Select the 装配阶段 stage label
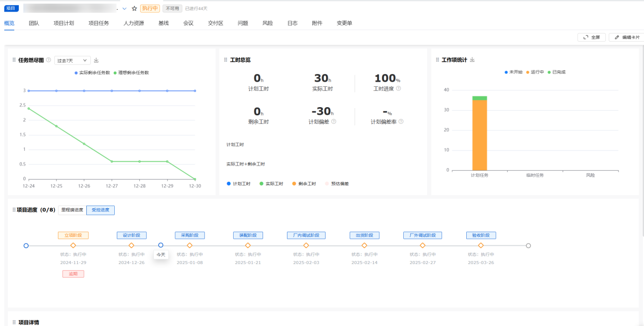Viewport: 644px width, 326px height. pyautogui.click(x=248, y=236)
